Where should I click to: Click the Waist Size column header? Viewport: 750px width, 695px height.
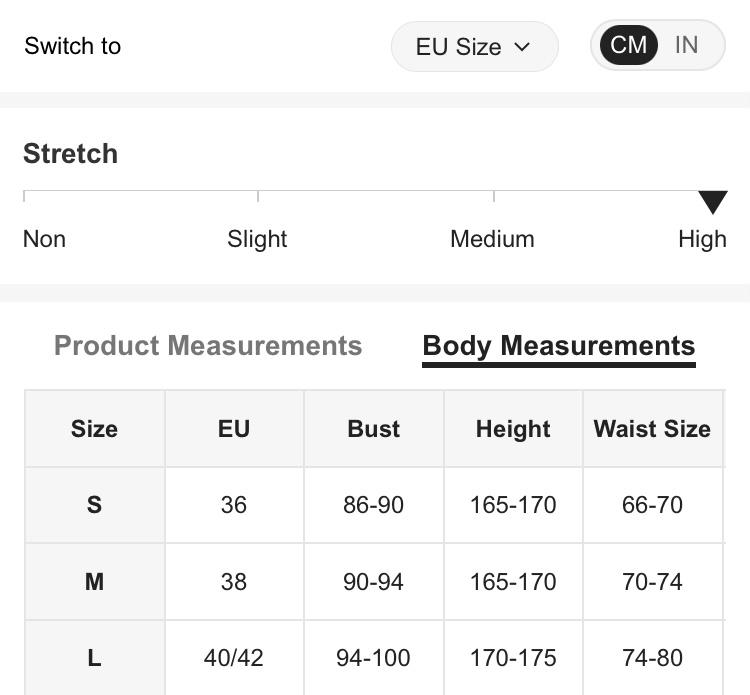[x=652, y=429]
